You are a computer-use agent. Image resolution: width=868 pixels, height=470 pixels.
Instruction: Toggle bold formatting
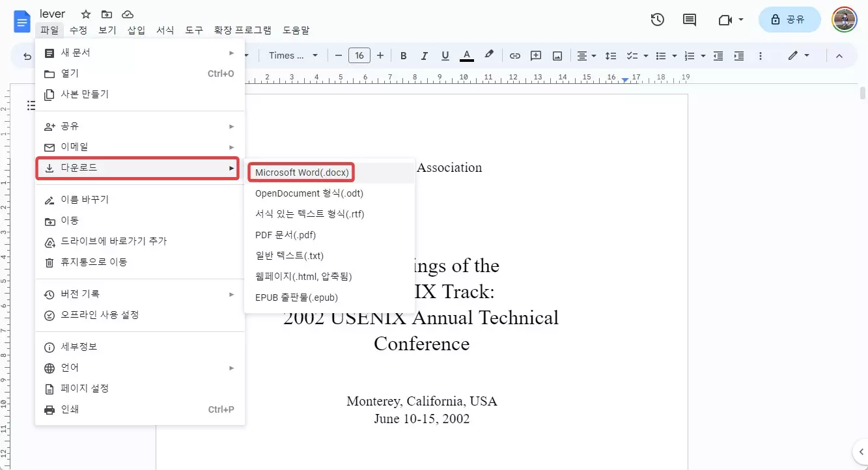[x=403, y=55]
